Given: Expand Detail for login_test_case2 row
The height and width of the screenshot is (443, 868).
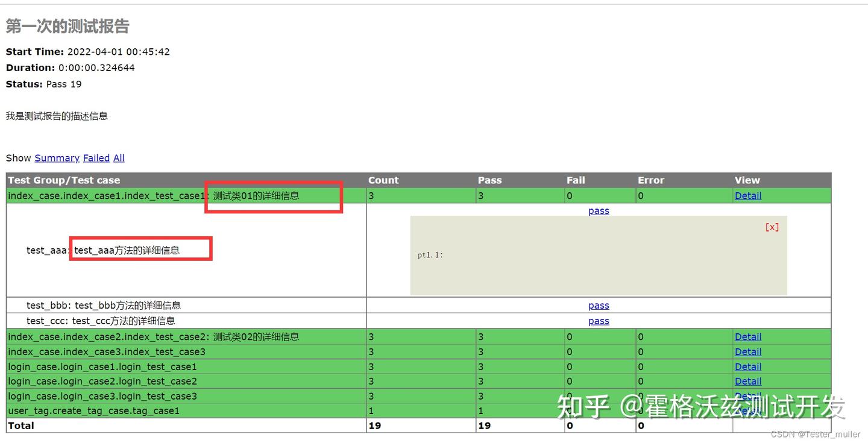Looking at the screenshot, I should 748,382.
